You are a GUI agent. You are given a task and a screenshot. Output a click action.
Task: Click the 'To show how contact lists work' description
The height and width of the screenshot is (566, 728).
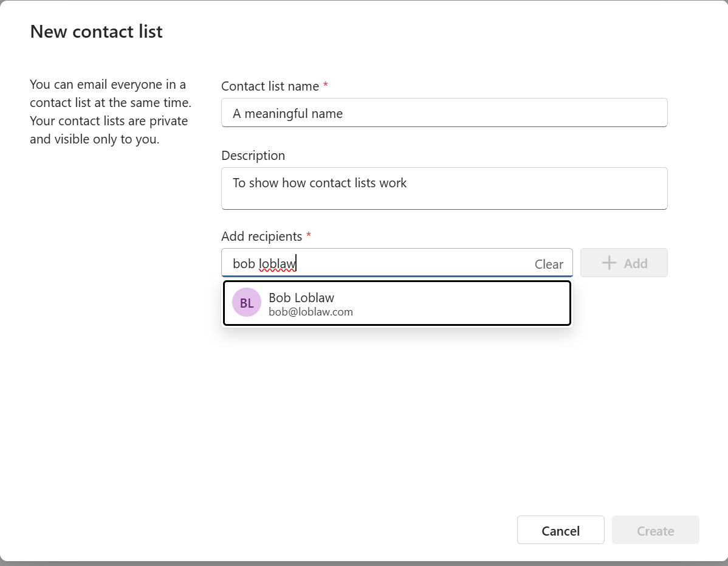coord(320,182)
